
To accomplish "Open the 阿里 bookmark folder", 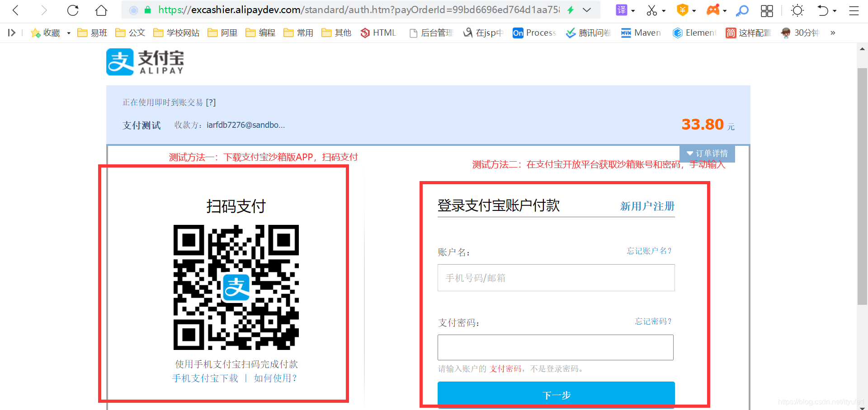I will click(222, 33).
